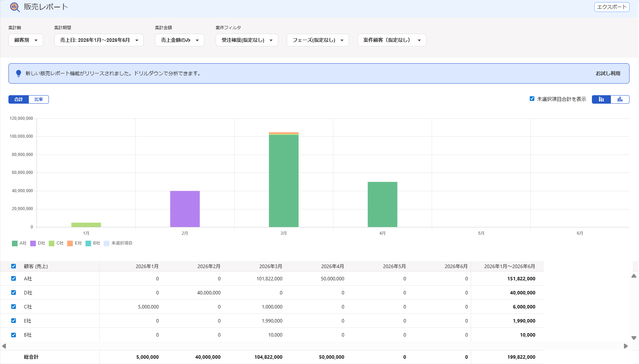Click the 6,000,000 total for C社
639x364 pixels.
524,307
